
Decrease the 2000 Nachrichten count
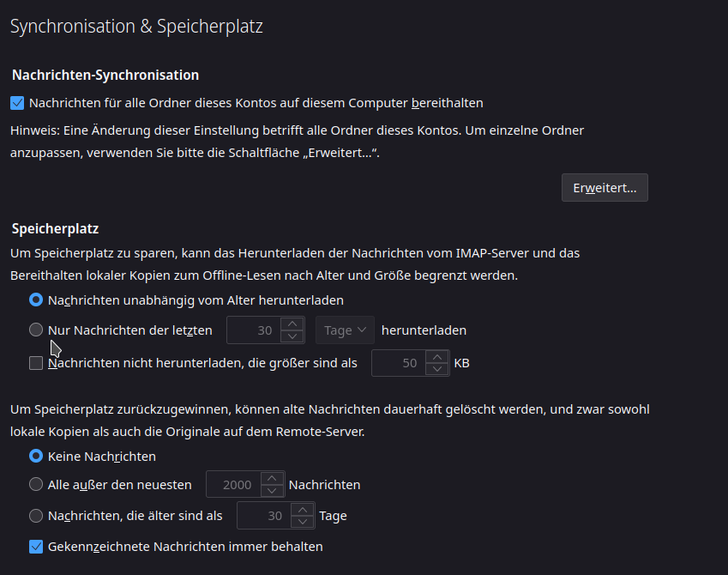[x=272, y=490]
